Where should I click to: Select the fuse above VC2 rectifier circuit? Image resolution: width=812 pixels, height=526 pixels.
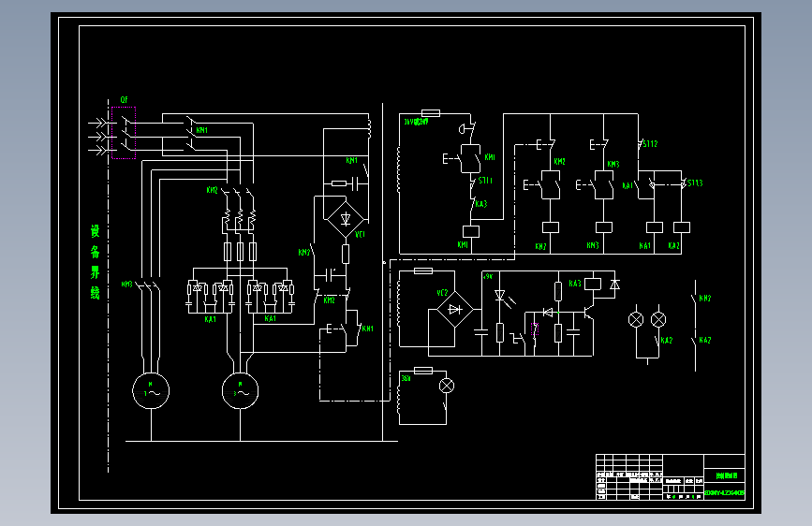423,270
